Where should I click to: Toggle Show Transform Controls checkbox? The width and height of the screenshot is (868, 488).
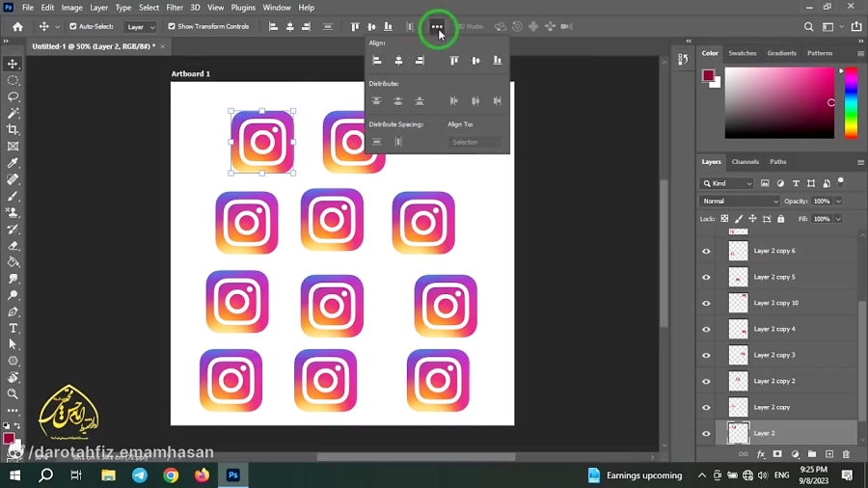coord(171,26)
